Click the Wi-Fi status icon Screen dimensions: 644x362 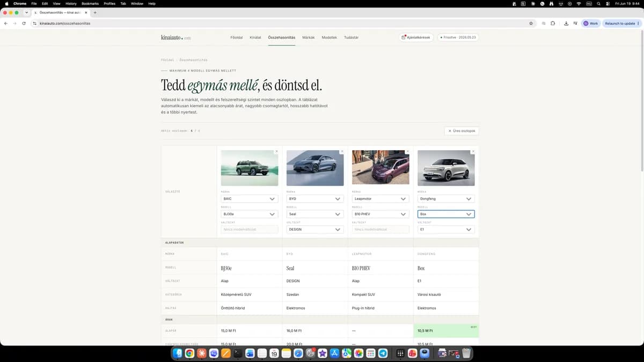pos(579,3)
